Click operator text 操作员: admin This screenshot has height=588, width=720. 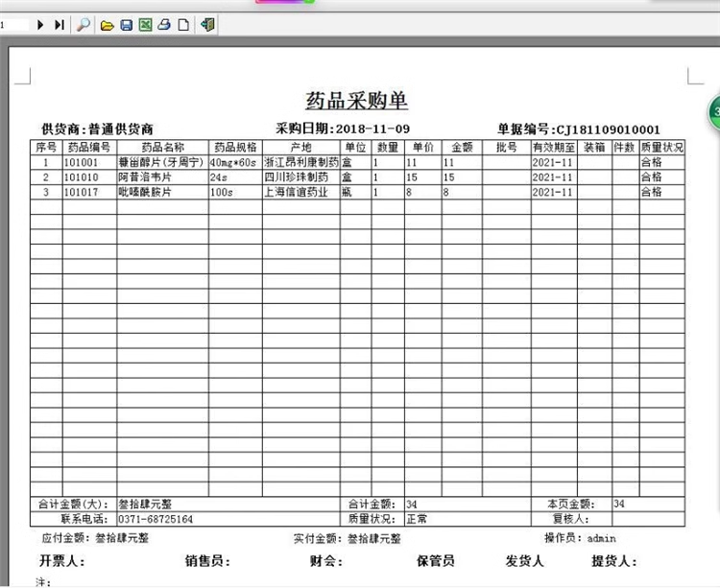tap(580, 538)
